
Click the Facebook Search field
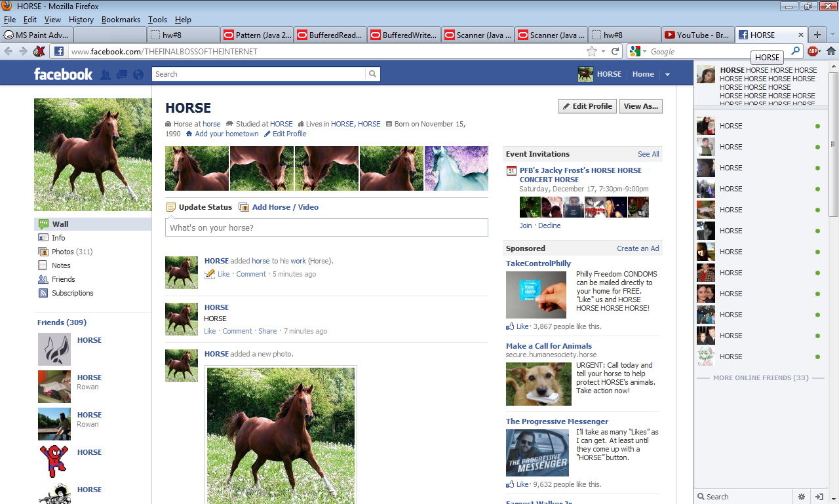coord(259,74)
